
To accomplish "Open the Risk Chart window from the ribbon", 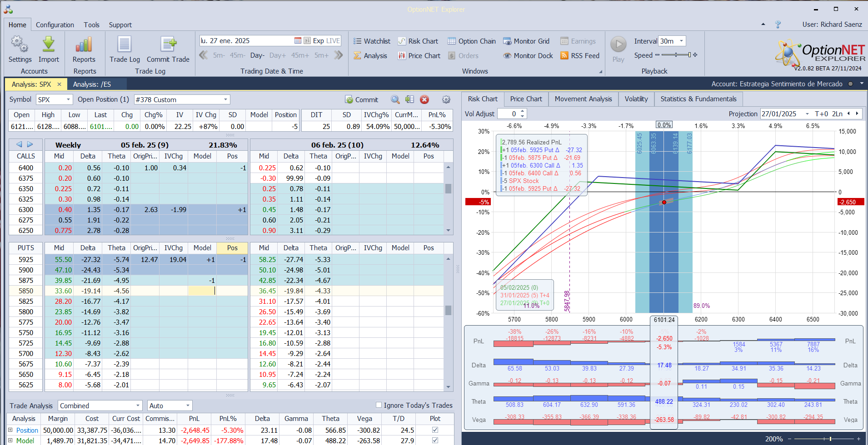I will pyautogui.click(x=418, y=41).
